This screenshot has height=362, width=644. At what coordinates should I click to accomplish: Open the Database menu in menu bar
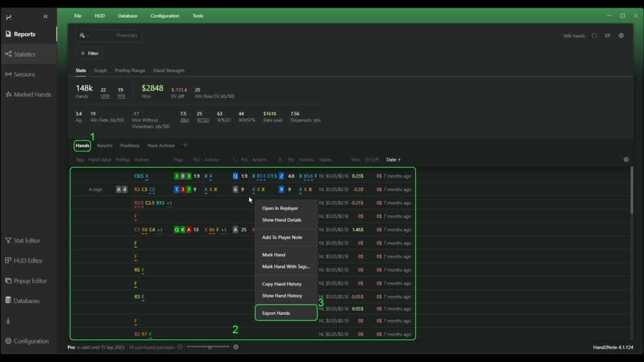click(x=128, y=16)
